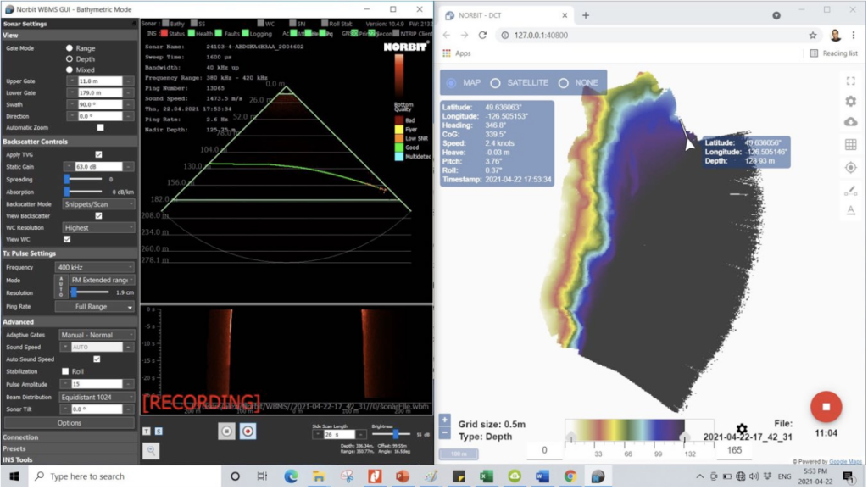The height and width of the screenshot is (490, 868).
Task: Select the Mixed gate mode radio button
Action: 70,70
